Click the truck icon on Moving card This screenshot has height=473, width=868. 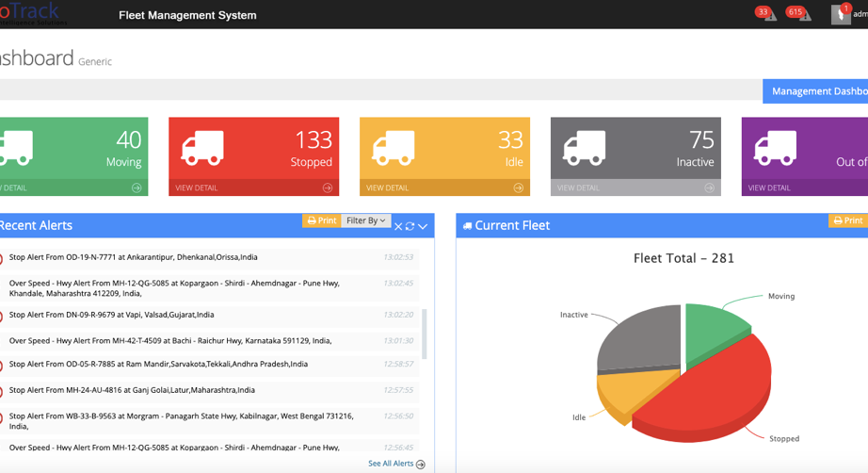[15, 148]
